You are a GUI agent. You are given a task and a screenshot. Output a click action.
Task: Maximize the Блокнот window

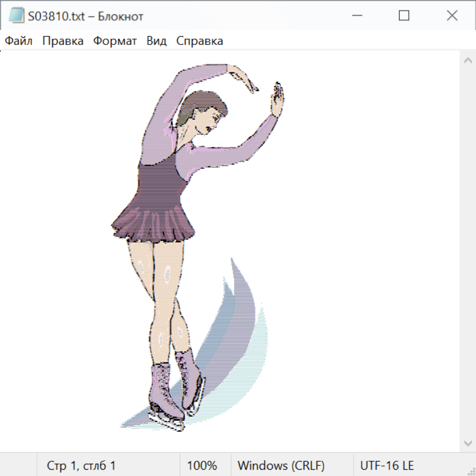click(x=404, y=16)
